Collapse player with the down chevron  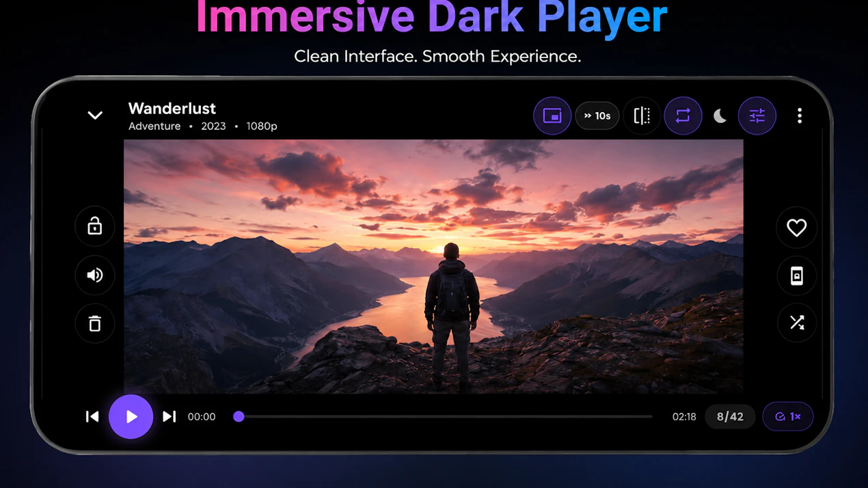coord(95,116)
